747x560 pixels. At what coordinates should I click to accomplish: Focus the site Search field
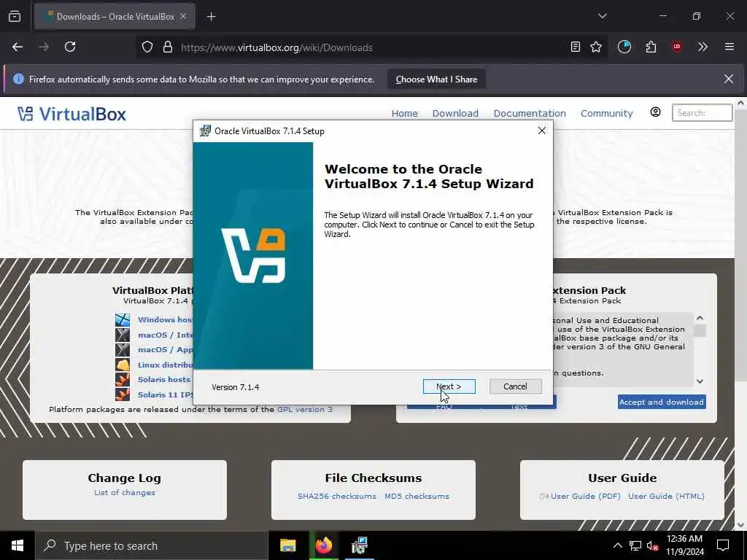click(703, 113)
